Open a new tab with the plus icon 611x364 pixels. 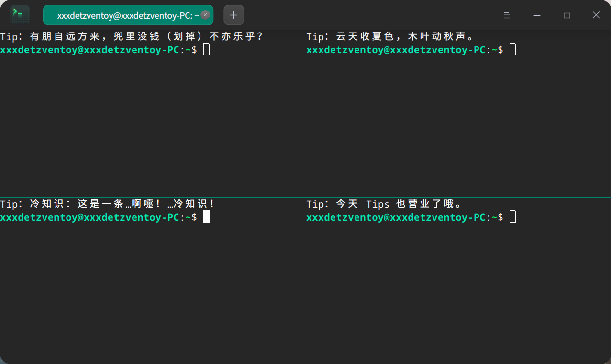point(233,15)
